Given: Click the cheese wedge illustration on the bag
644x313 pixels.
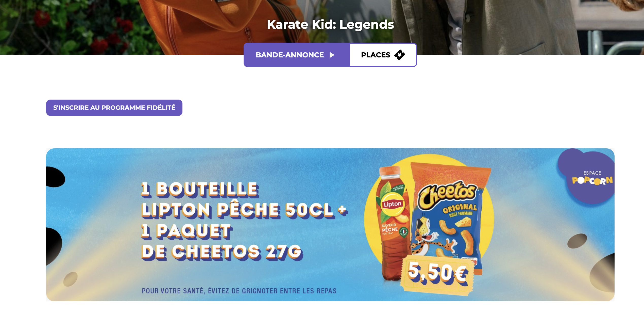Looking at the screenshot, I should [463, 223].
